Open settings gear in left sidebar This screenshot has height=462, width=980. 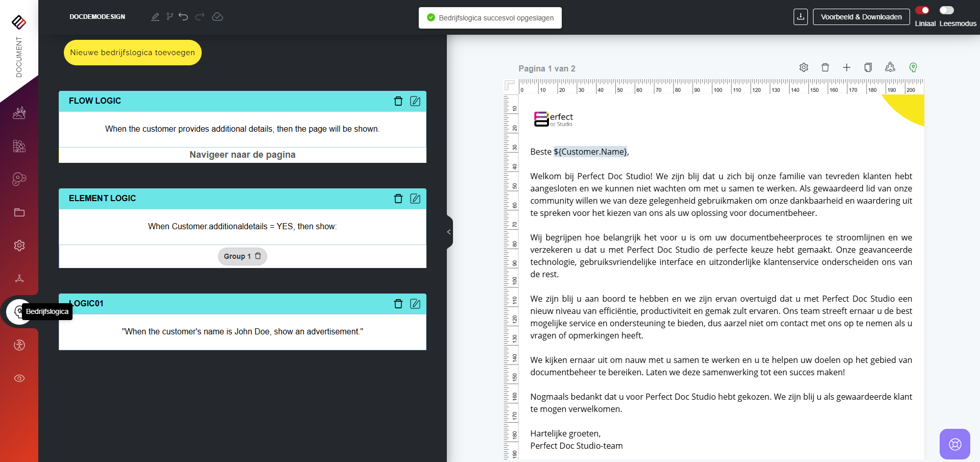pyautogui.click(x=19, y=246)
